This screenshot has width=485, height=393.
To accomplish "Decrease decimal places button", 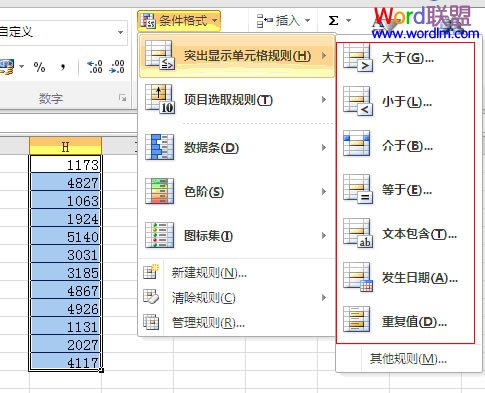I will click(x=117, y=67).
